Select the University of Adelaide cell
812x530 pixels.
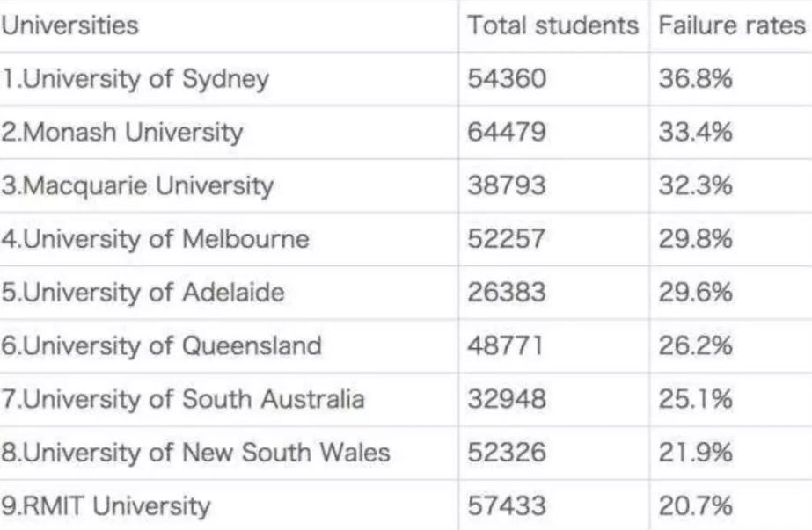pos(143,293)
